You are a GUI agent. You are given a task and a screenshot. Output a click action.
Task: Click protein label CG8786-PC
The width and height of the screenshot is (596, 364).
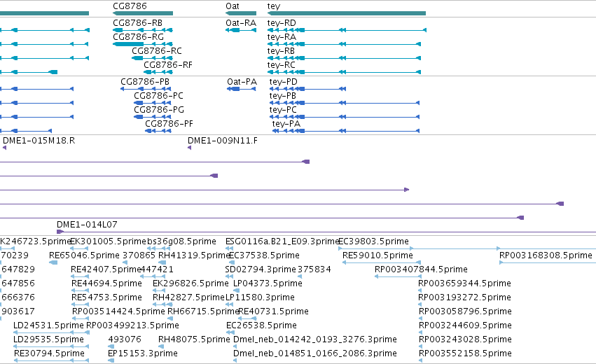pos(158,96)
